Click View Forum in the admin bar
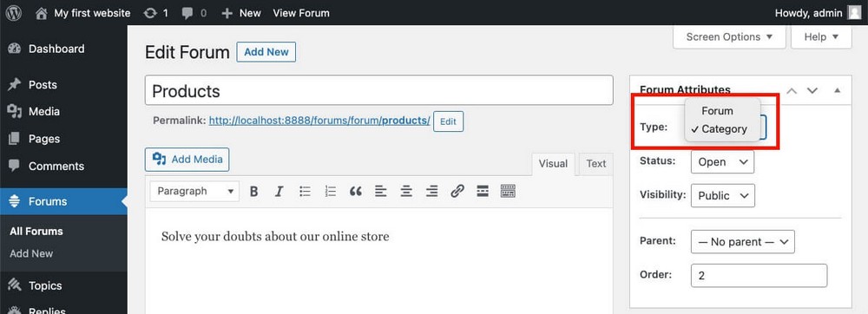 click(301, 13)
